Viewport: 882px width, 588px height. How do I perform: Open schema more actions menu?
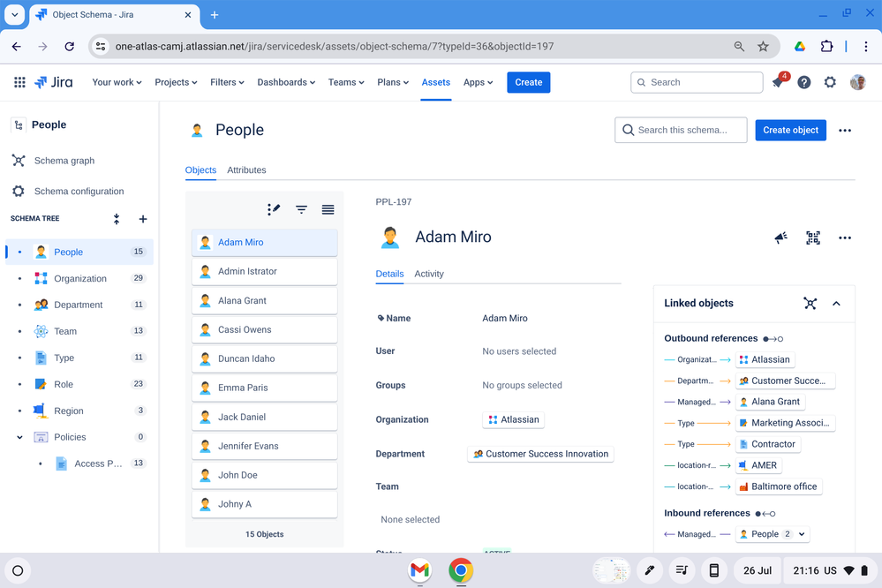pyautogui.click(x=845, y=130)
